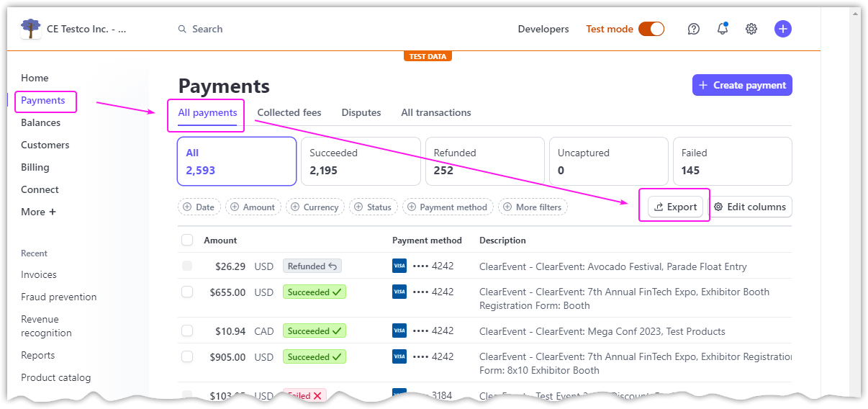The width and height of the screenshot is (868, 409).
Task: Open Customers in the sidebar
Action: coord(45,145)
